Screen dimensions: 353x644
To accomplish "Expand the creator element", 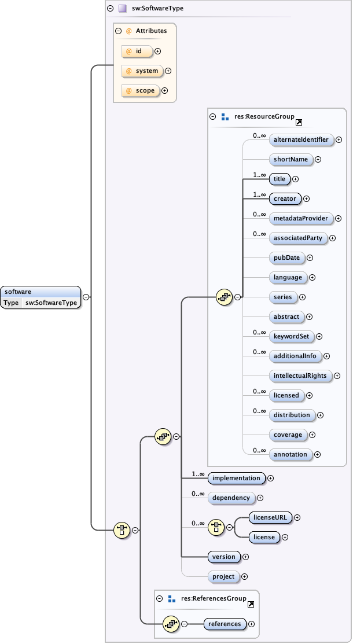I will pyautogui.click(x=307, y=199).
